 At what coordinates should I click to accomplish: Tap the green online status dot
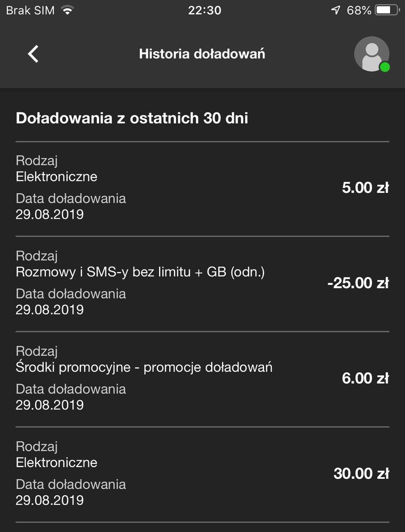385,67
